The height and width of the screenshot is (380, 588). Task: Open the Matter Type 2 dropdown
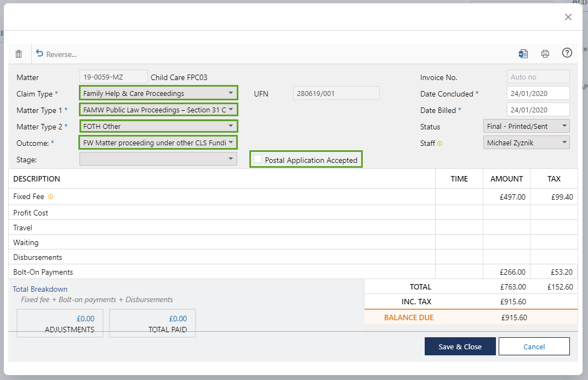point(158,127)
